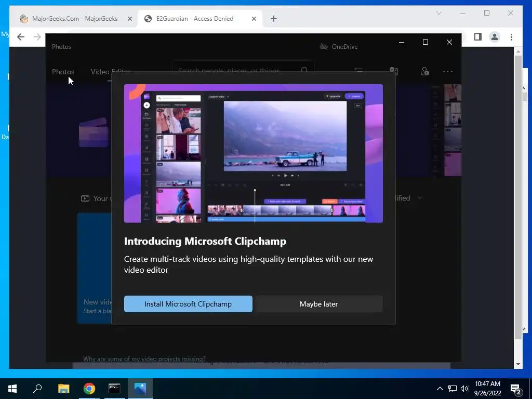Click the scroll down arrow in Chrome
This screenshot has height=399, width=532.
tap(518, 364)
